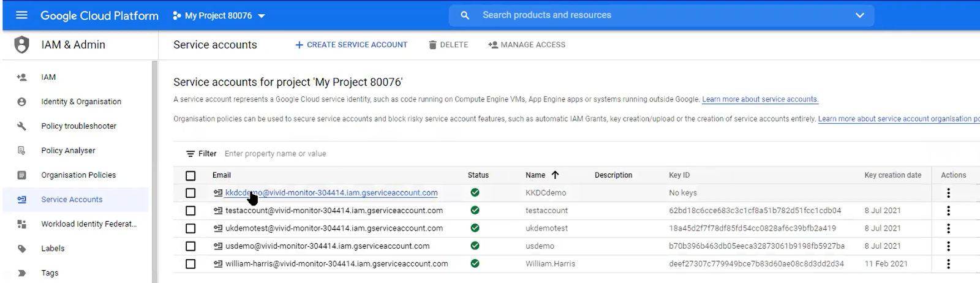This screenshot has height=283, width=980.
Task: Click the trash bin Delete icon
Action: tap(432, 45)
